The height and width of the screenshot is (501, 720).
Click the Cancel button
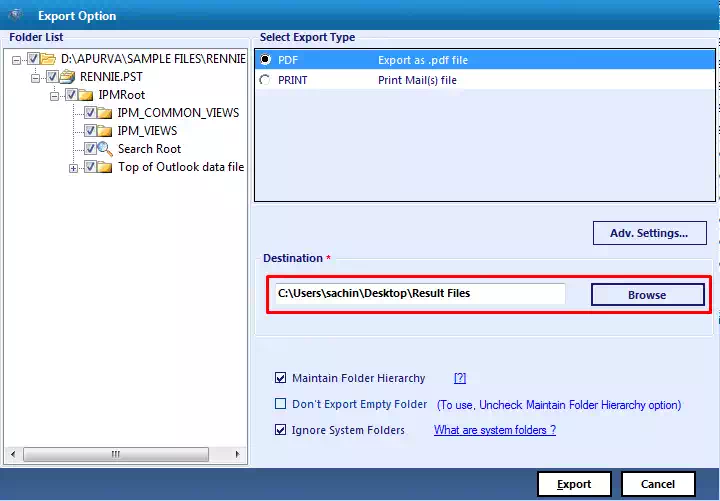(x=658, y=484)
